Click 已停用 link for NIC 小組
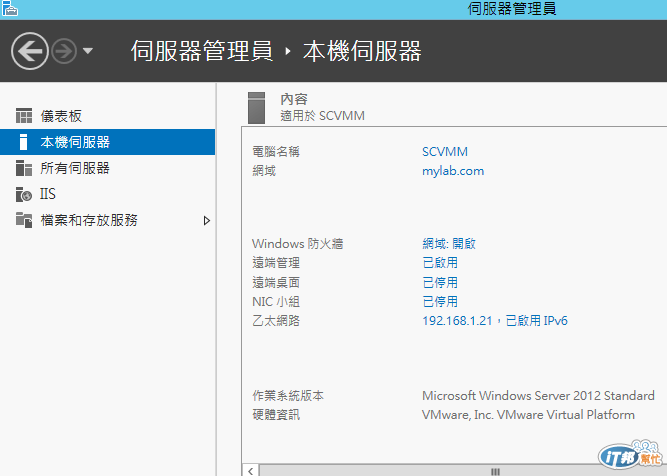667x476 pixels. (x=440, y=302)
